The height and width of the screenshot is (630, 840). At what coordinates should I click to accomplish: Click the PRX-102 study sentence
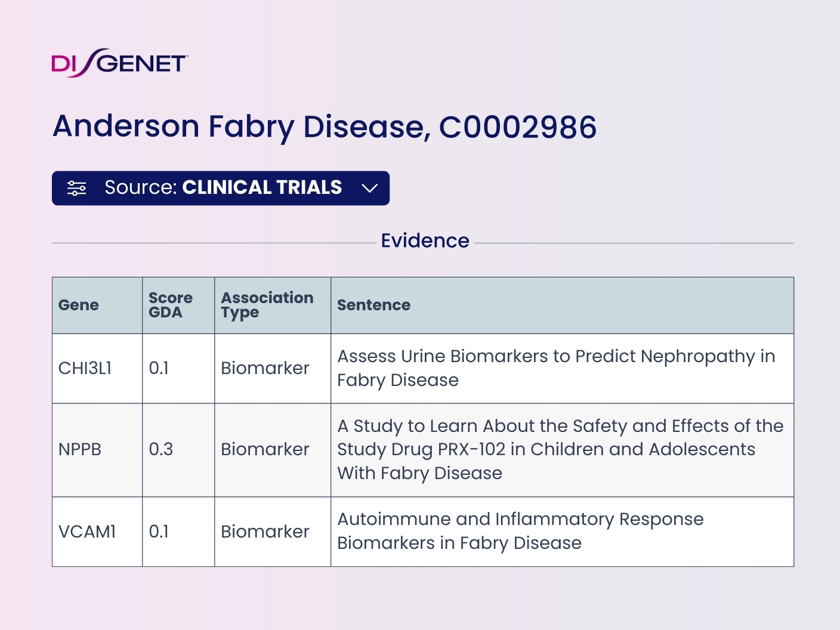560,449
